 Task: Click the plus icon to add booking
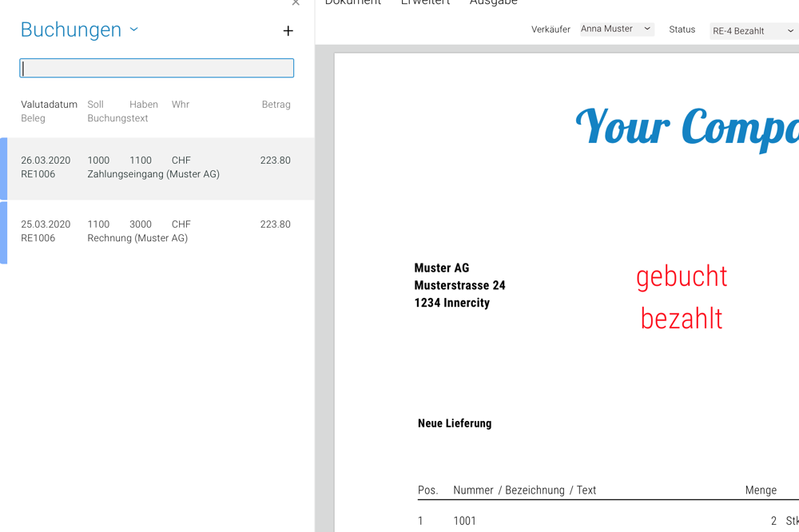click(288, 31)
